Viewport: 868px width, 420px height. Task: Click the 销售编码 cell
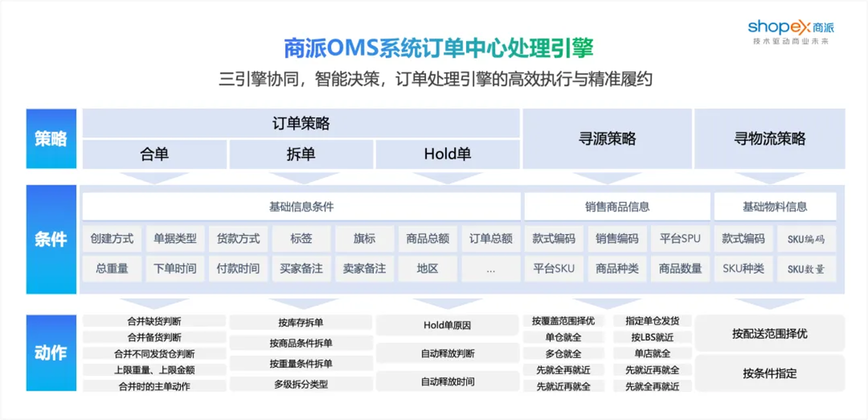(x=617, y=239)
